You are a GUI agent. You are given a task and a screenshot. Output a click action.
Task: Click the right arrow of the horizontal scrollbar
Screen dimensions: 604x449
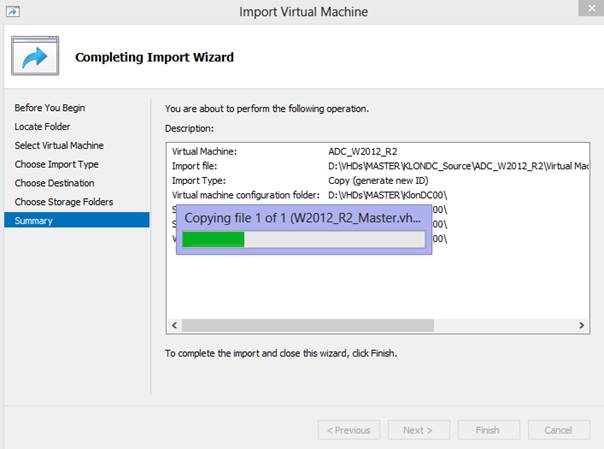tap(581, 325)
